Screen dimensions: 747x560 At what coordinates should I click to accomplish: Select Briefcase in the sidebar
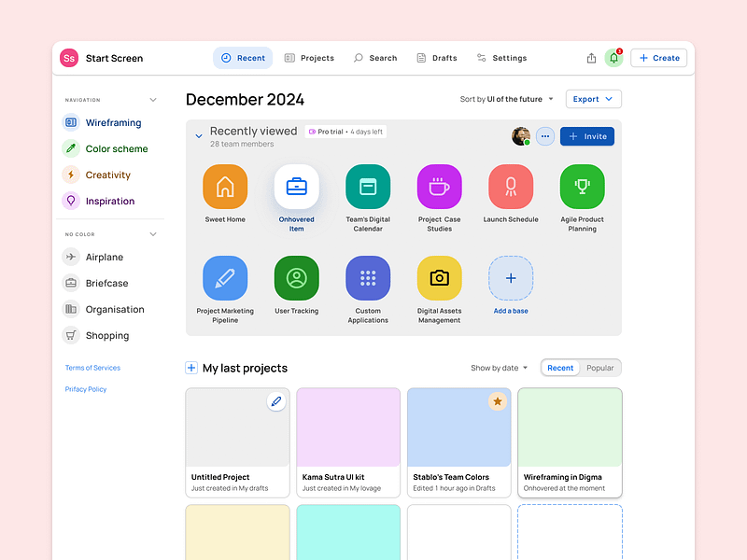coord(95,284)
